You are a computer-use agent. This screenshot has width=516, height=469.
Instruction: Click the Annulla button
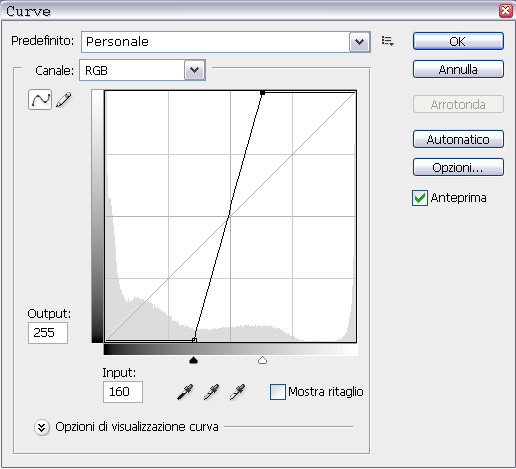click(x=458, y=69)
